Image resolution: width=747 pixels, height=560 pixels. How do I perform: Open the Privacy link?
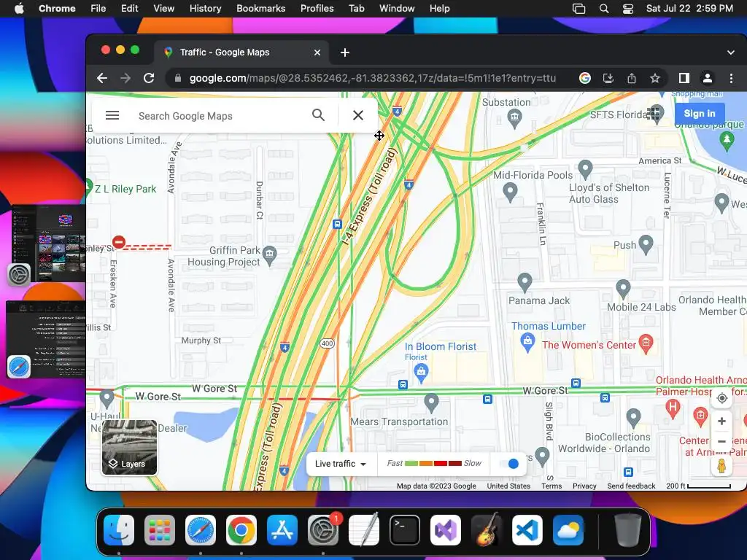pyautogui.click(x=584, y=486)
